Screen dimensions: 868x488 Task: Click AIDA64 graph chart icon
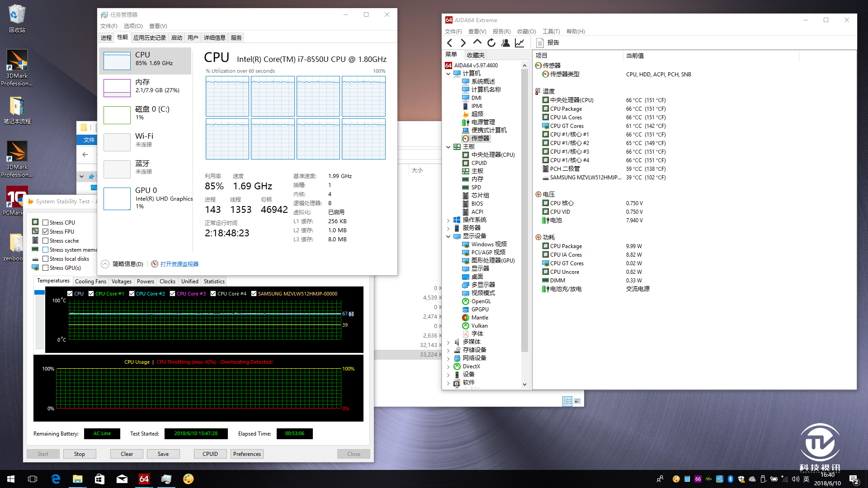tap(519, 43)
